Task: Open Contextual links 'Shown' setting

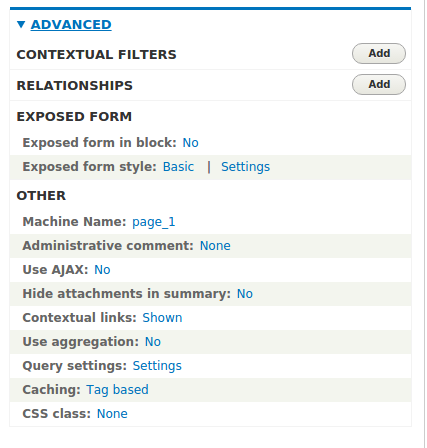Action: click(162, 318)
